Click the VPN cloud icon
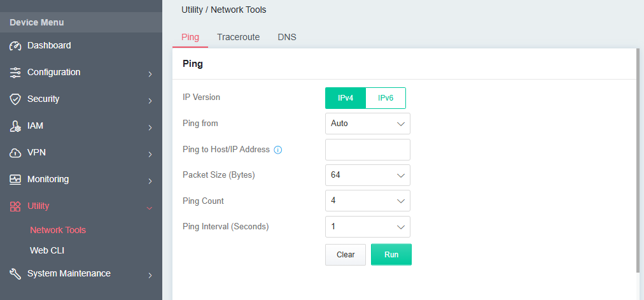644x300 pixels. point(15,153)
